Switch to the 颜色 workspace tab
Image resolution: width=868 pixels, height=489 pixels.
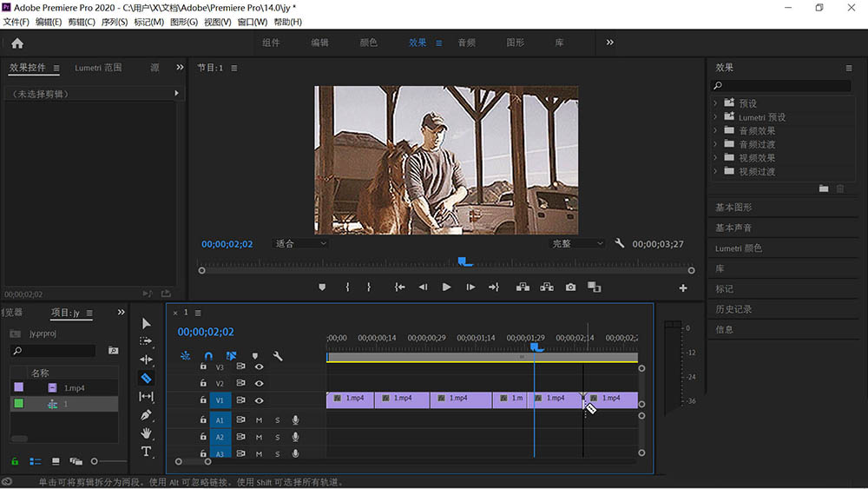pyautogui.click(x=368, y=43)
